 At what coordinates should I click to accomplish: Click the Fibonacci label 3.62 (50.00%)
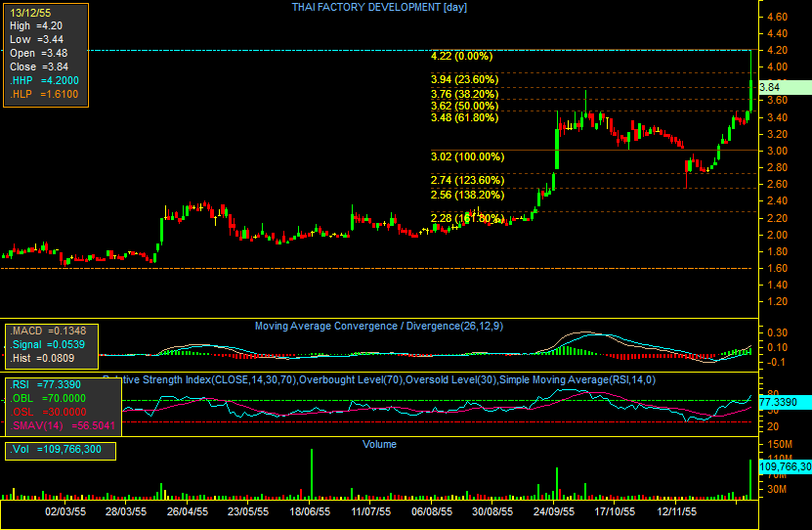[464, 106]
